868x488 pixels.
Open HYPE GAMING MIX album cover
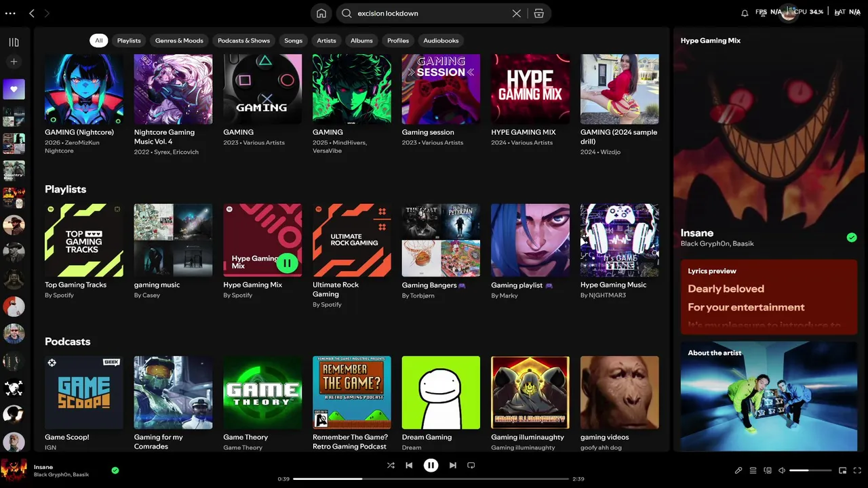(x=530, y=89)
